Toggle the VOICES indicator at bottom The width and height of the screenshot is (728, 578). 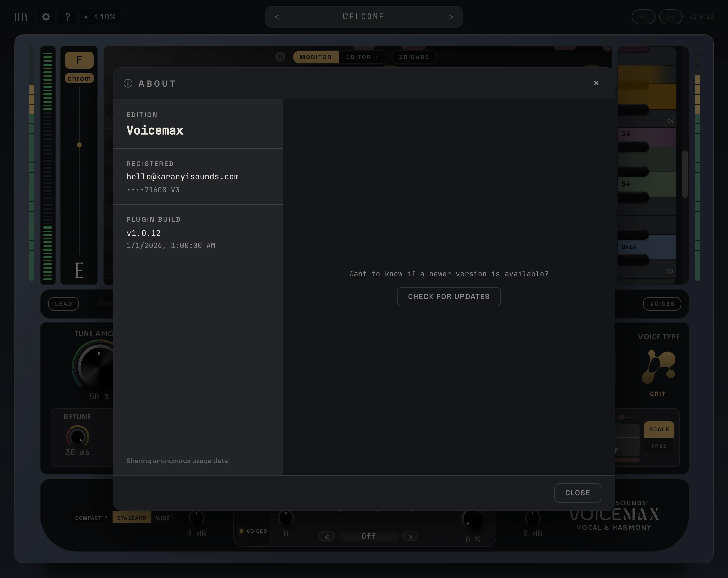(x=253, y=531)
